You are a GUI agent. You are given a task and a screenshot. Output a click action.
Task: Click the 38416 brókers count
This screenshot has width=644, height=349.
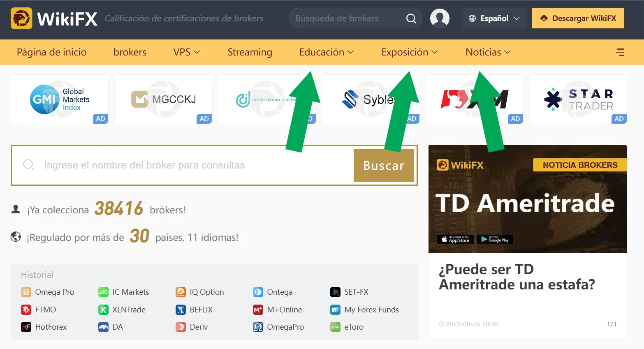[x=119, y=209]
